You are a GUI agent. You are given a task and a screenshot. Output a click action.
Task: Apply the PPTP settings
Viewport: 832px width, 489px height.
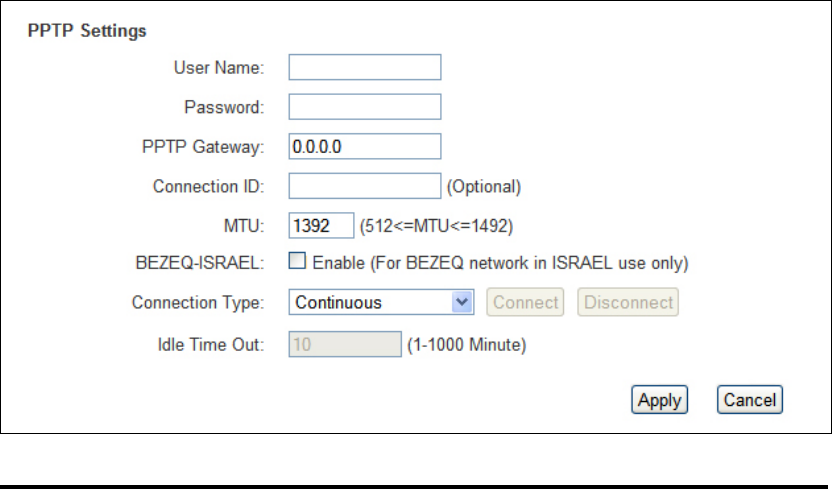click(x=659, y=399)
